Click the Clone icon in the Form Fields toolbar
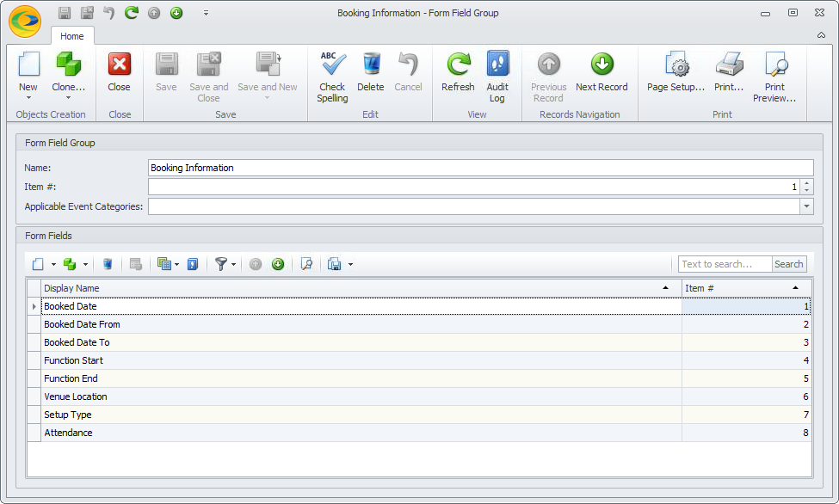Viewport: 839px width, 504px height. (x=70, y=264)
